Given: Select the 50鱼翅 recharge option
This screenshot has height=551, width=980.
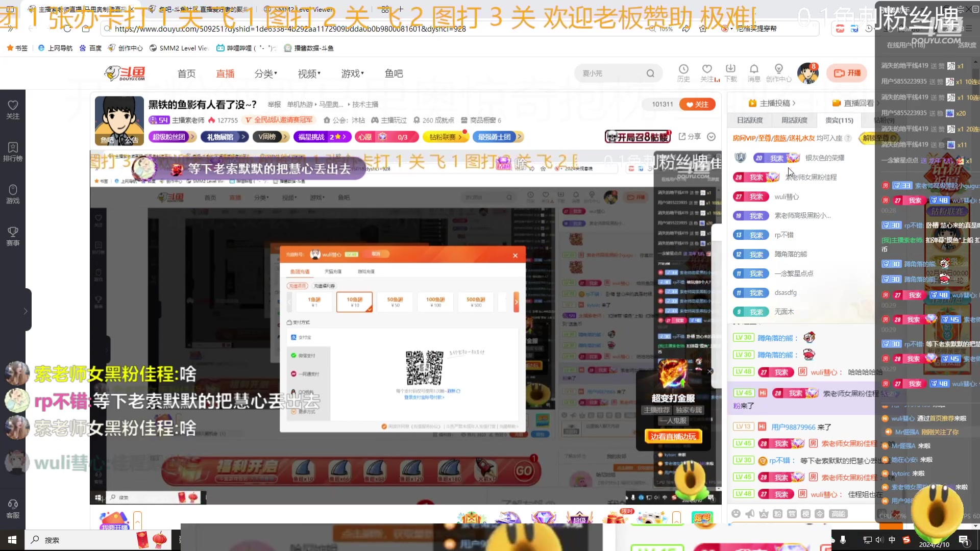Looking at the screenshot, I should tap(395, 302).
